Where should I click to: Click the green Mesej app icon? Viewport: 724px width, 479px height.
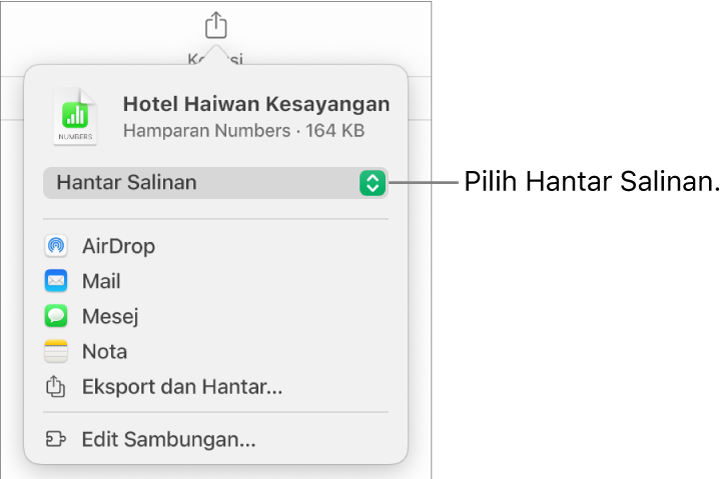(56, 316)
